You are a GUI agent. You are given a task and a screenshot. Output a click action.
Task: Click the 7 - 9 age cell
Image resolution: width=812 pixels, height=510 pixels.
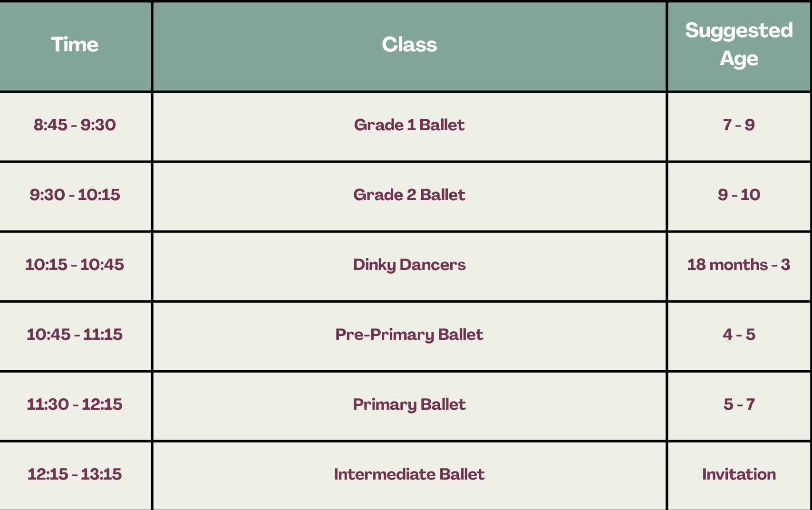tap(739, 125)
